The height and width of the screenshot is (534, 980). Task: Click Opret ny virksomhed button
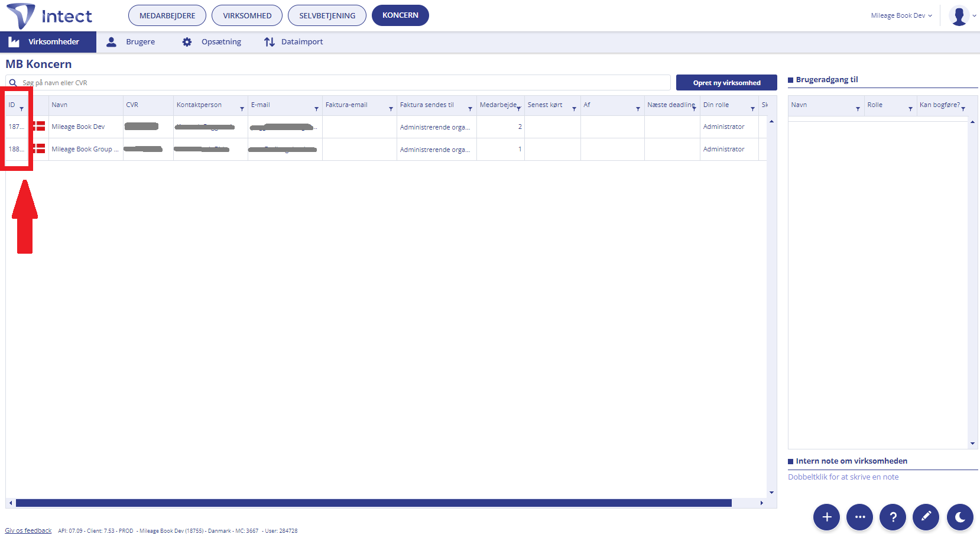726,83
